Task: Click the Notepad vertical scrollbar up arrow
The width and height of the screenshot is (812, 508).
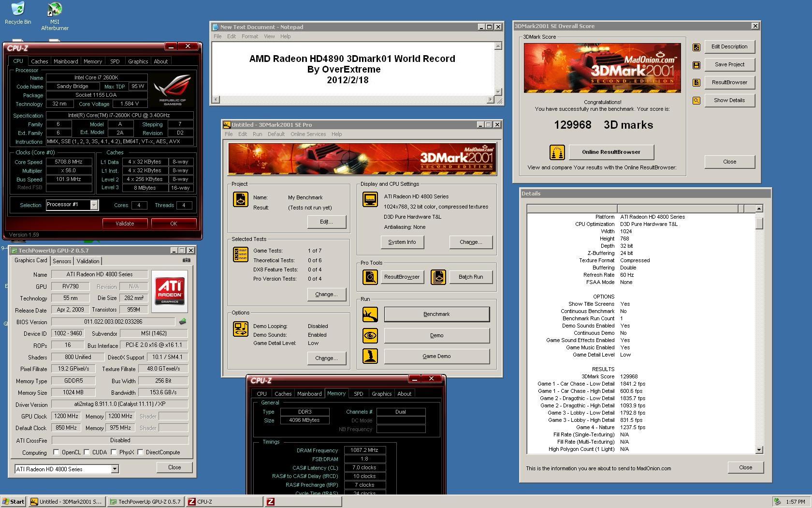Action: [498, 46]
